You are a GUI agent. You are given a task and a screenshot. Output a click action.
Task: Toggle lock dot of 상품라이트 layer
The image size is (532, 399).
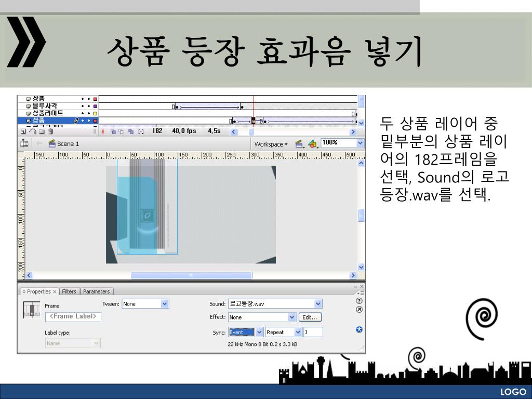(x=89, y=114)
